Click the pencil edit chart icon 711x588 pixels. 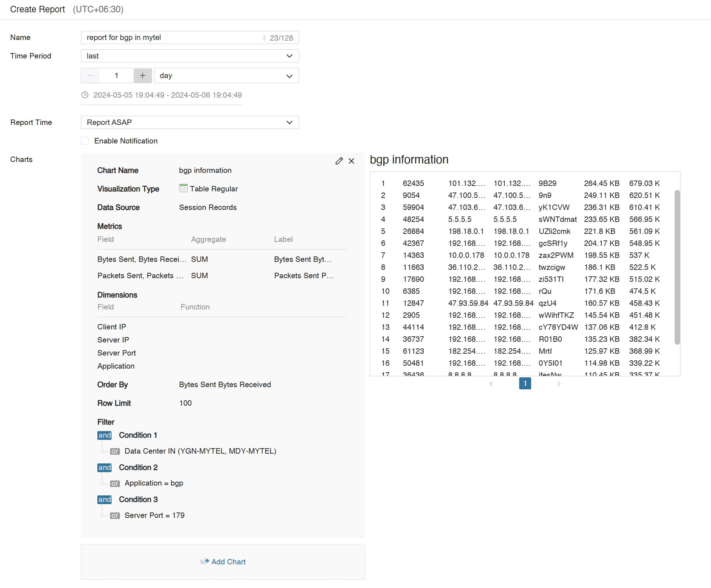(x=339, y=161)
